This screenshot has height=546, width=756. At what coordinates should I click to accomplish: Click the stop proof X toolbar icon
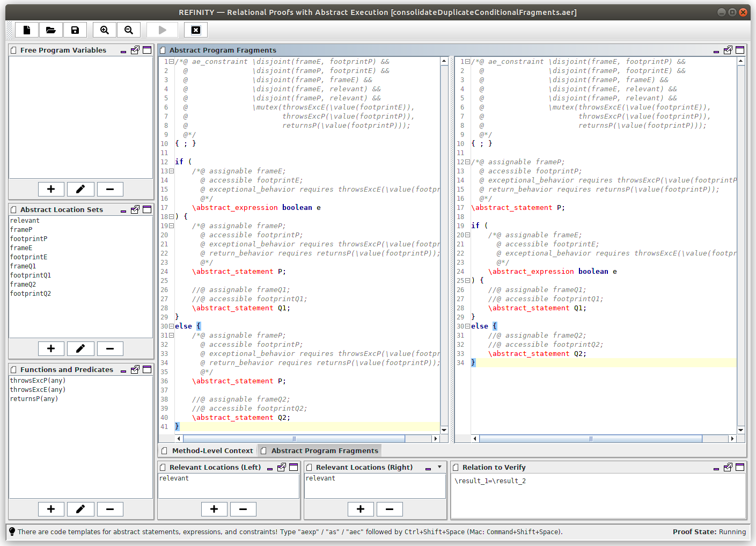(x=196, y=30)
